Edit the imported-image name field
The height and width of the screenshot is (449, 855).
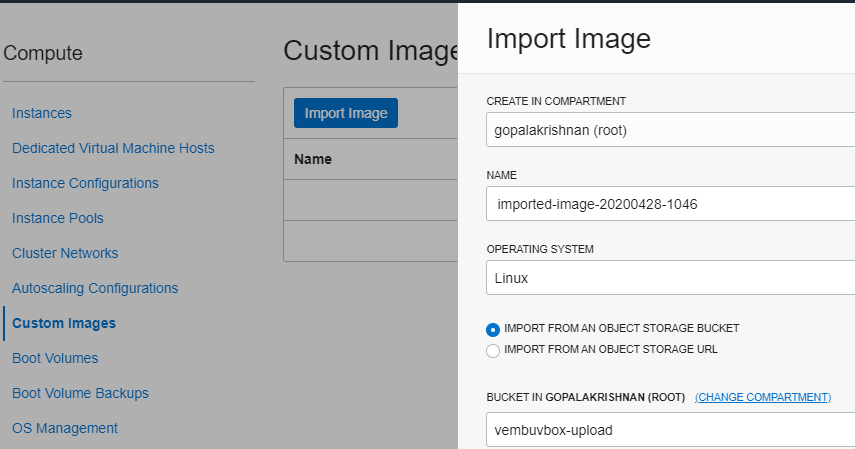point(670,204)
